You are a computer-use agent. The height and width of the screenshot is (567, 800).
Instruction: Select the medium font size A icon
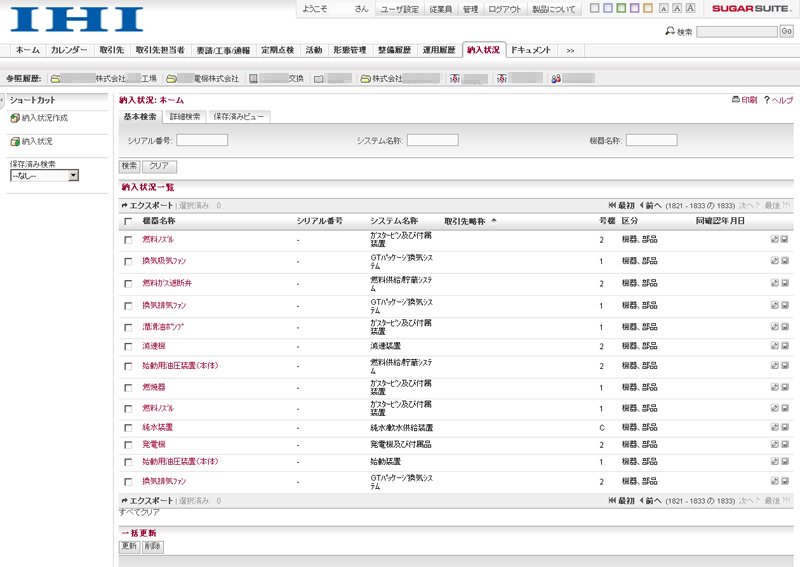pyautogui.click(x=677, y=8)
